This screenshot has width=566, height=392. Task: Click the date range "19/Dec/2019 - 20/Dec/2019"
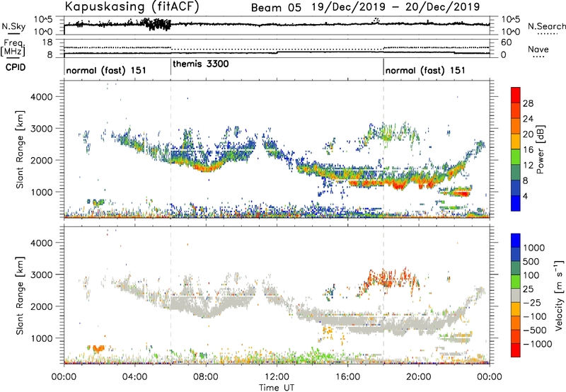(x=395, y=7)
